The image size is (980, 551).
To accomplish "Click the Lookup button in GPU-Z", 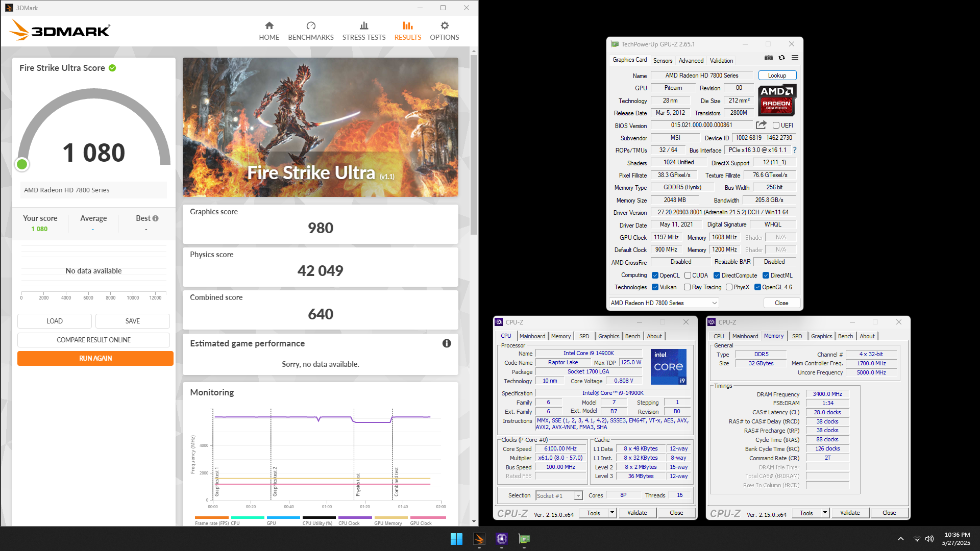I will tap(777, 76).
